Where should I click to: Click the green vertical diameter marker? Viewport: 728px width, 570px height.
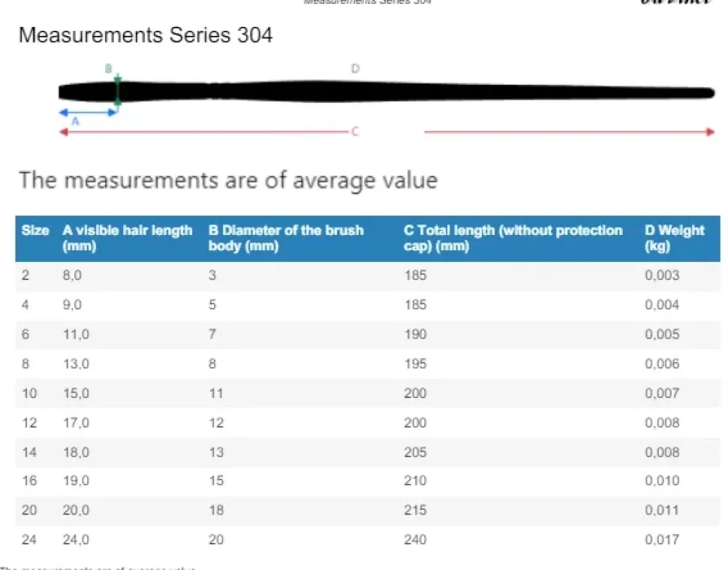117,90
